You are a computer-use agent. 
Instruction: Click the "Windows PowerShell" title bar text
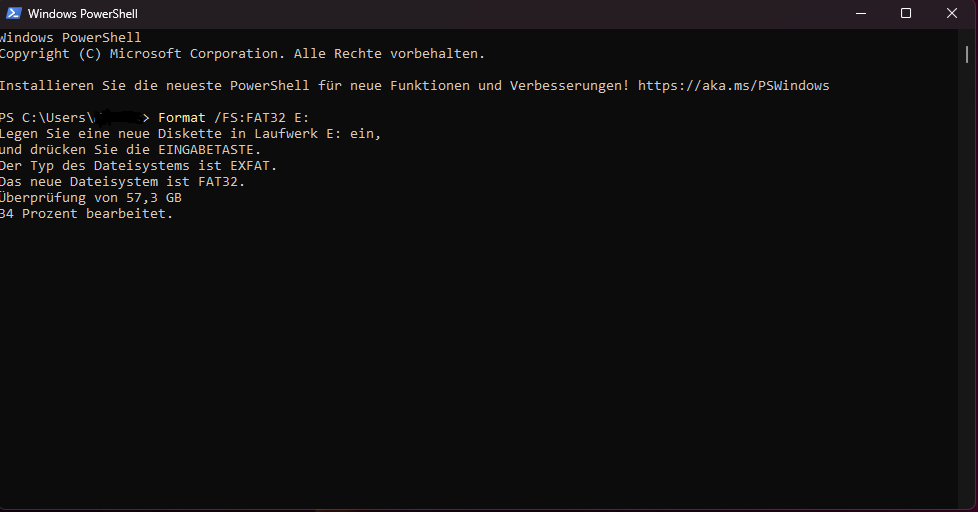click(x=82, y=14)
